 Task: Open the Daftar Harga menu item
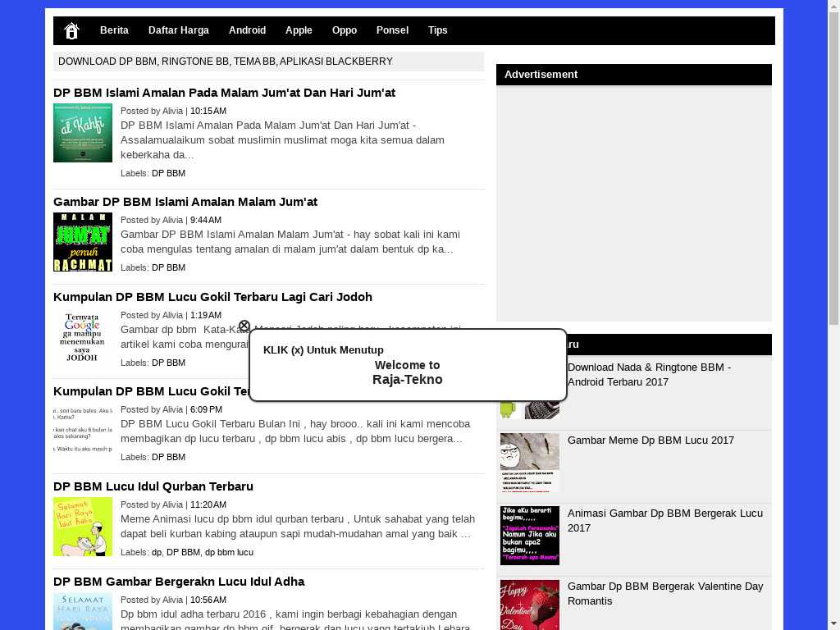coord(178,30)
